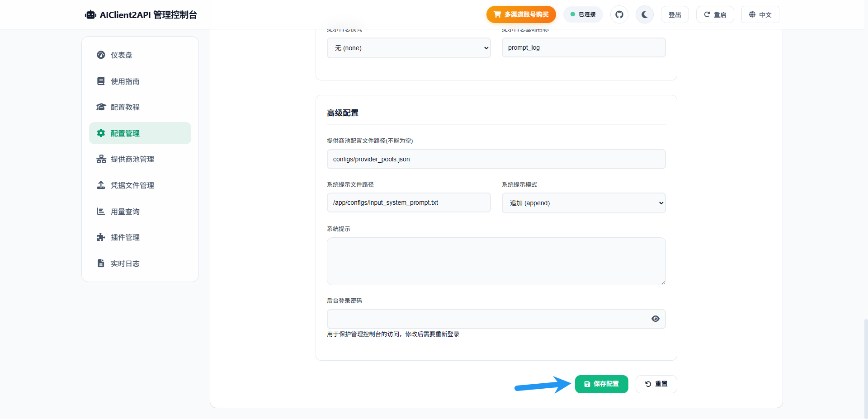Click the credential file upload icon

coord(101,185)
